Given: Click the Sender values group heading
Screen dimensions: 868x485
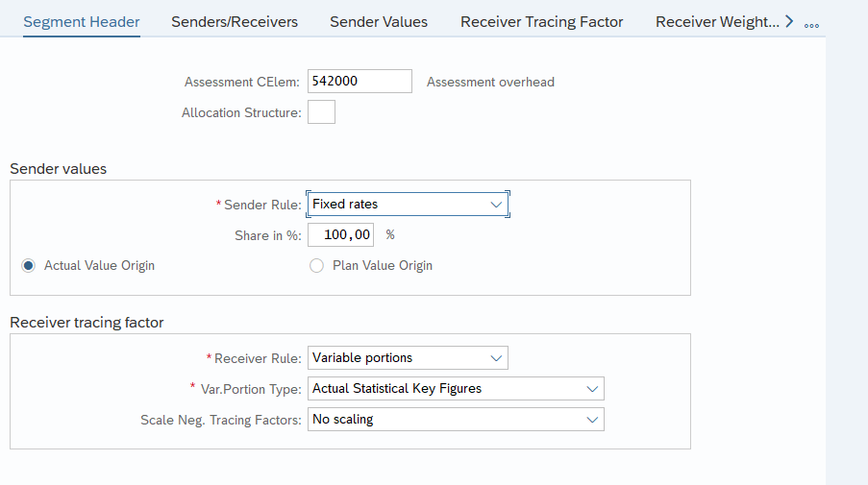Looking at the screenshot, I should 59,168.
